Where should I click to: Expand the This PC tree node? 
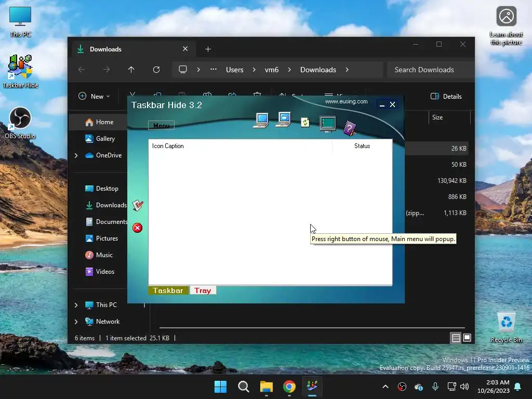coord(76,305)
